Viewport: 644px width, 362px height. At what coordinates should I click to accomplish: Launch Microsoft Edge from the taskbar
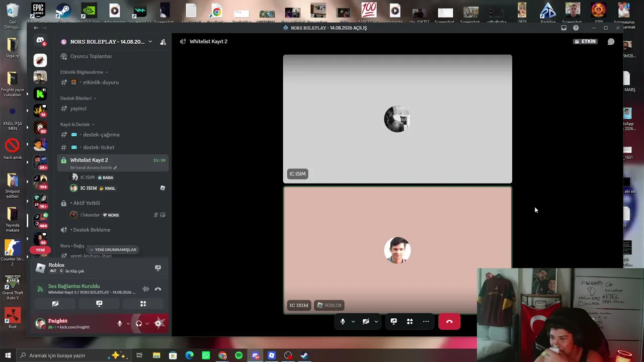click(189, 355)
